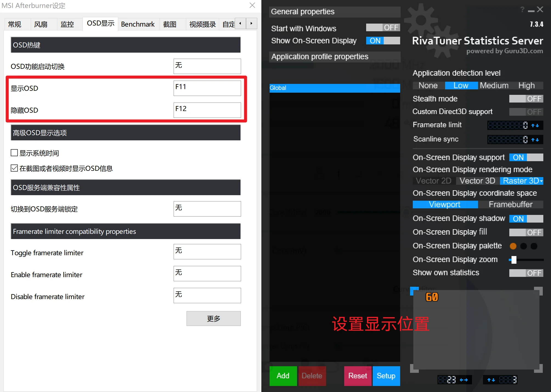The image size is (551, 392).
Task: Click the 更多 button
Action: point(213,319)
